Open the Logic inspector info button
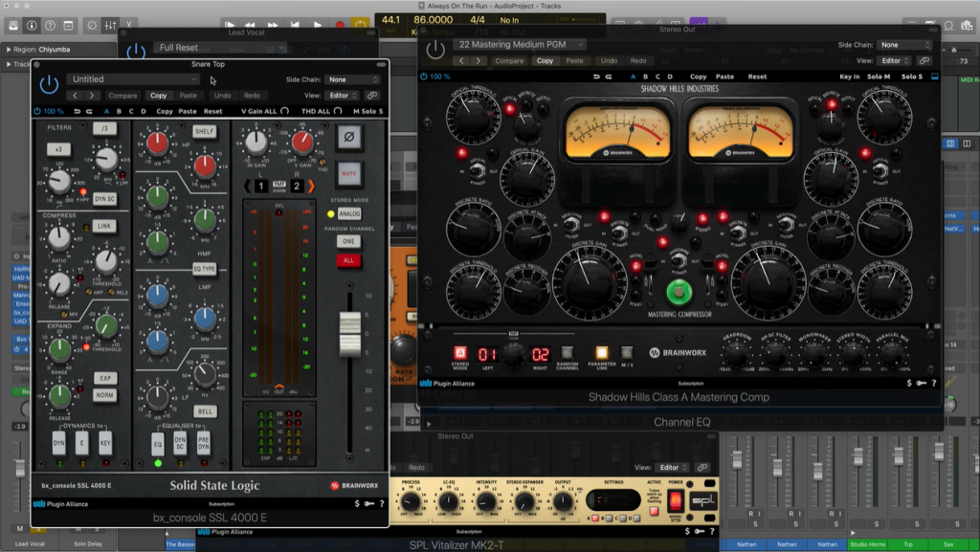This screenshot has width=980, height=552. pyautogui.click(x=32, y=26)
